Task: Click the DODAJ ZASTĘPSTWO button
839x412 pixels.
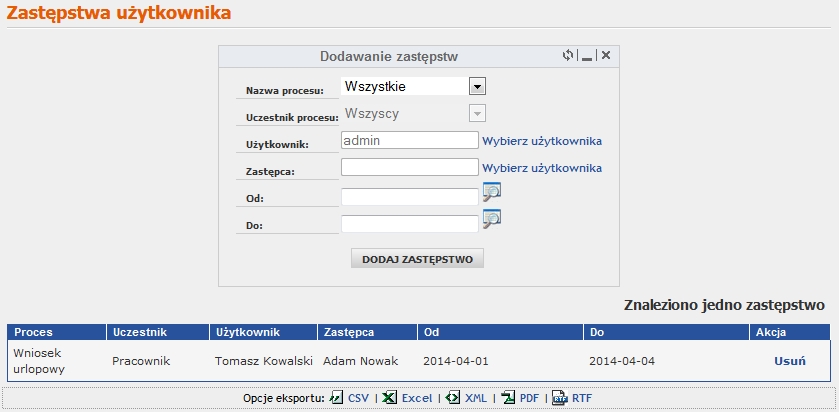Action: click(417, 260)
